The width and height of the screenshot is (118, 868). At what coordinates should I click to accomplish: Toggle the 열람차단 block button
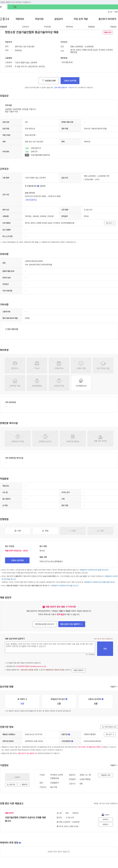pos(23,784)
